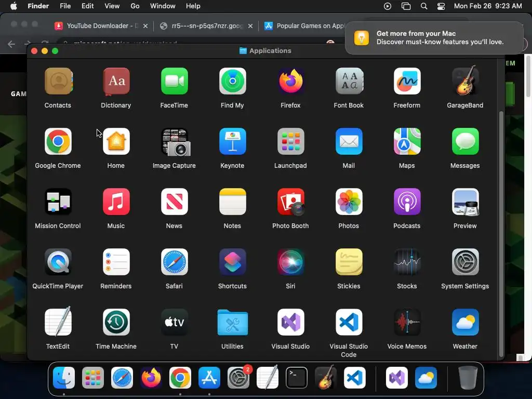
Task: Launch the Freeform app icon
Action: tap(407, 82)
